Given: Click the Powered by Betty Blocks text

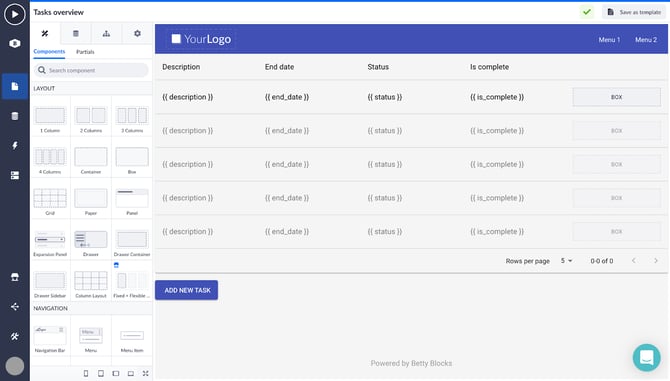Looking at the screenshot, I should click(411, 363).
